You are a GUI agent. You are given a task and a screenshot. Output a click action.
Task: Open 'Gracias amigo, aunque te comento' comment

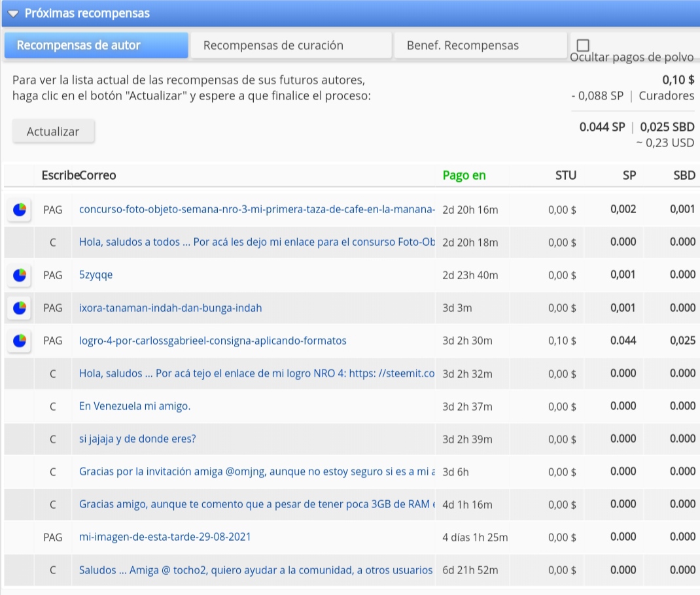[256, 505]
